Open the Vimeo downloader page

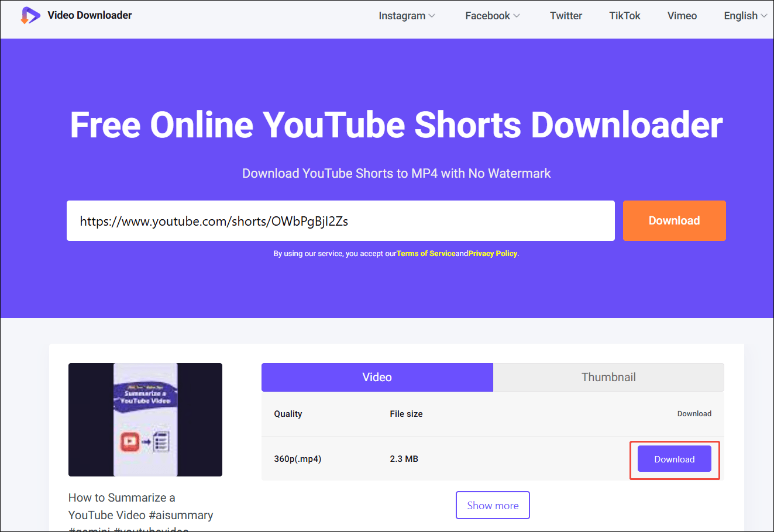[x=682, y=16]
